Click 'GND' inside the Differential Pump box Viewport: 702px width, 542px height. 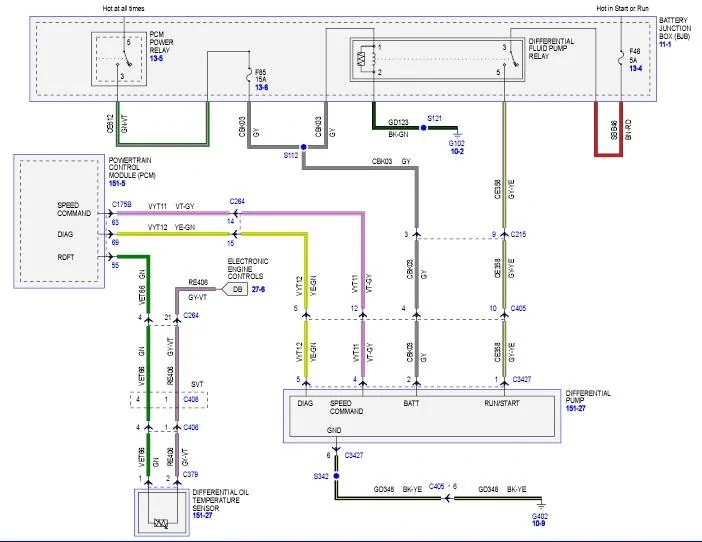334,430
